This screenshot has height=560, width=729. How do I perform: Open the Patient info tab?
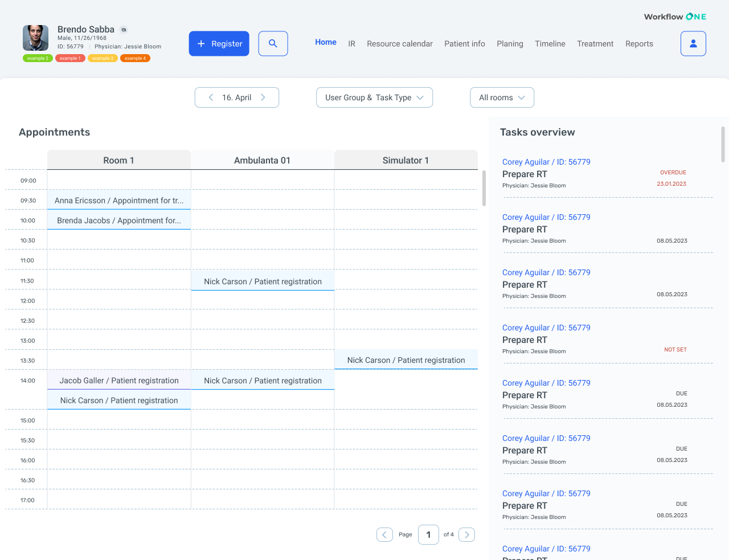465,44
